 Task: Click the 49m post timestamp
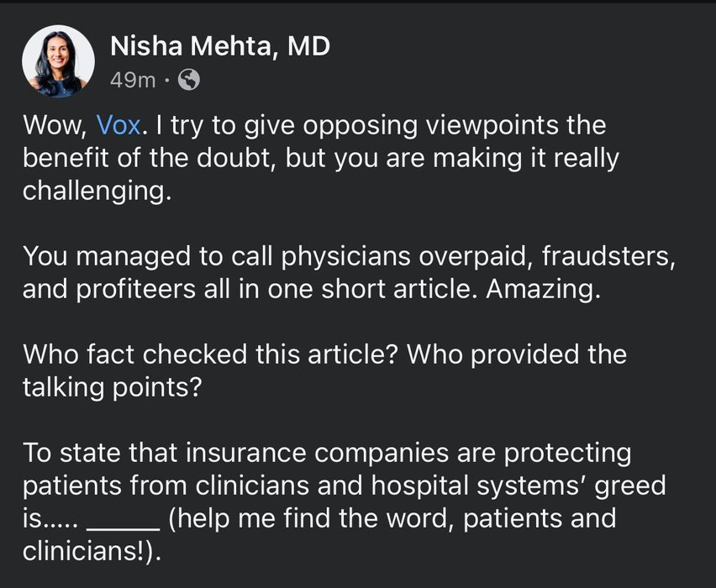point(133,81)
